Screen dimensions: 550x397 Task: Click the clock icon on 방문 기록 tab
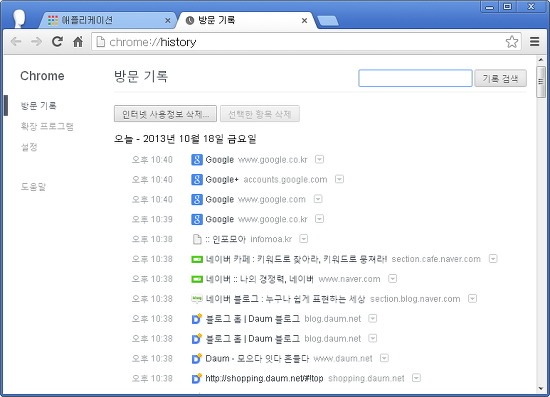pos(190,21)
